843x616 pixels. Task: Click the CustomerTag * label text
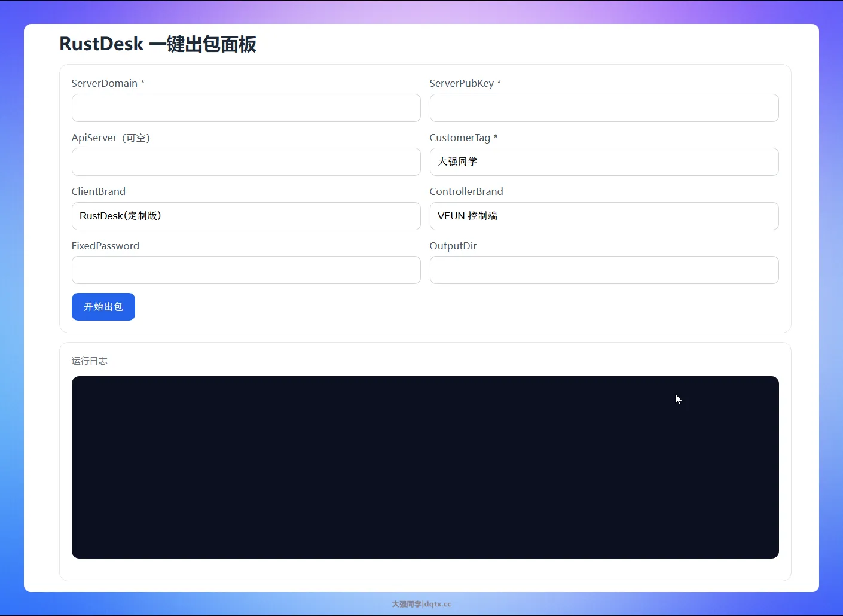pyautogui.click(x=463, y=138)
